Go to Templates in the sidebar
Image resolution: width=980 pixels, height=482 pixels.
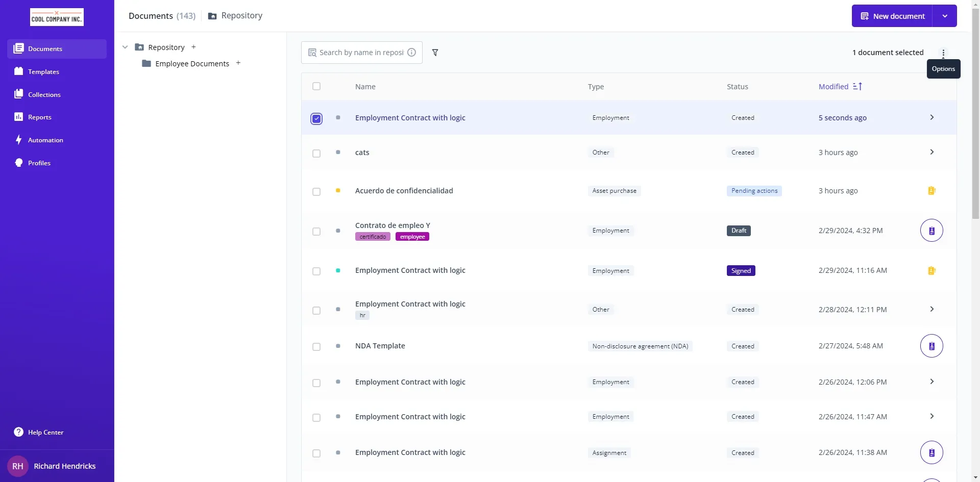pos(43,72)
